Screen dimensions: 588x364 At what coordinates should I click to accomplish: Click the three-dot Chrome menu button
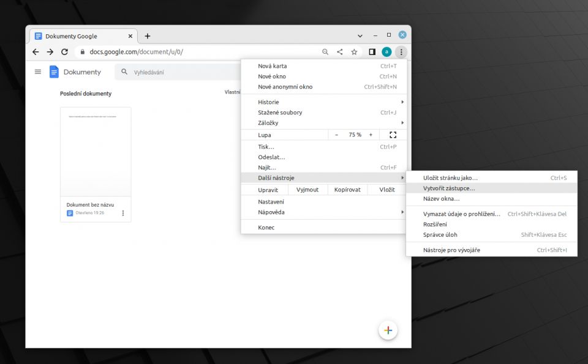tap(401, 51)
